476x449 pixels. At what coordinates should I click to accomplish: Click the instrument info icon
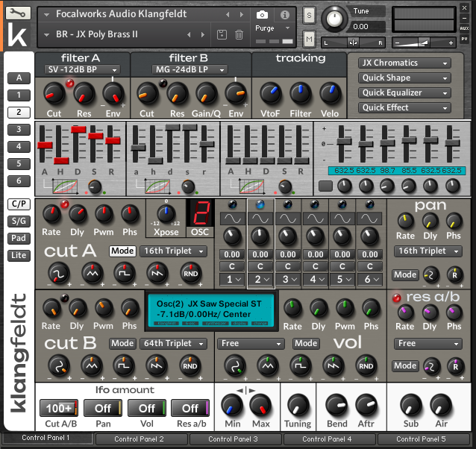pyautogui.click(x=284, y=14)
